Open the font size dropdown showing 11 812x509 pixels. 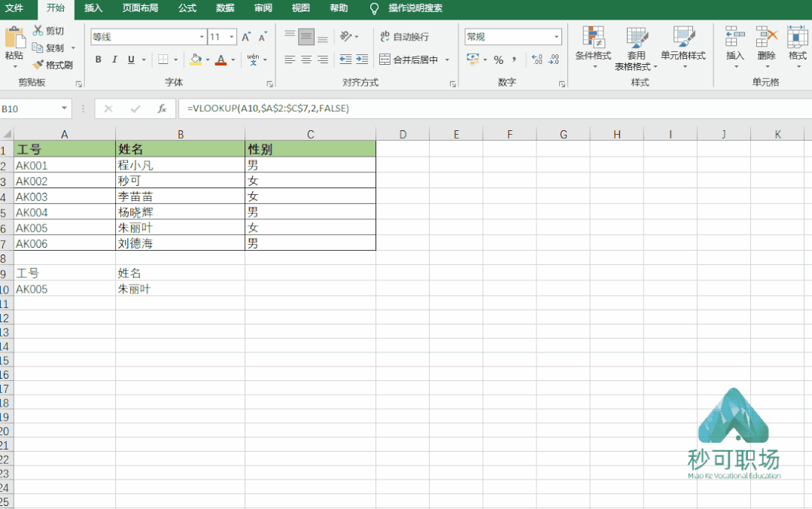pyautogui.click(x=232, y=37)
